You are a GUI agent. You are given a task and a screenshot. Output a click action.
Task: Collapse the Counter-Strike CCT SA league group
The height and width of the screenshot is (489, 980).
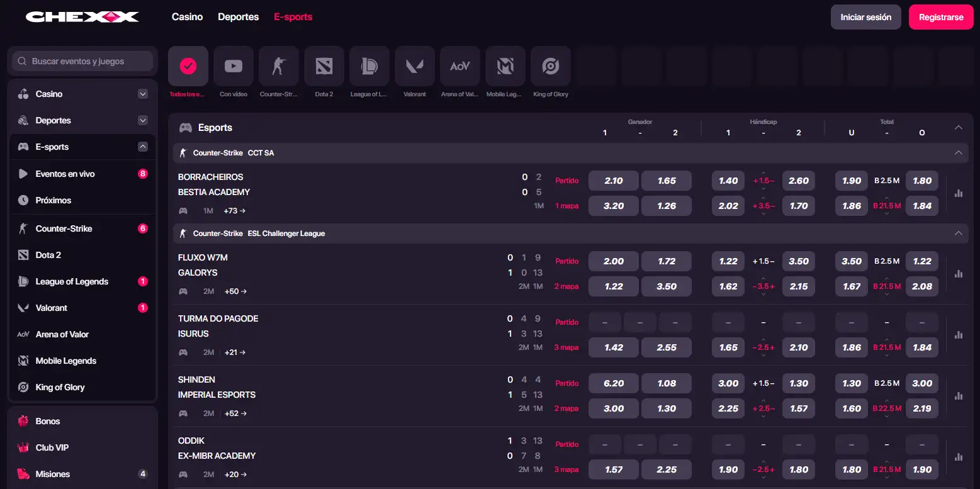[x=959, y=153]
